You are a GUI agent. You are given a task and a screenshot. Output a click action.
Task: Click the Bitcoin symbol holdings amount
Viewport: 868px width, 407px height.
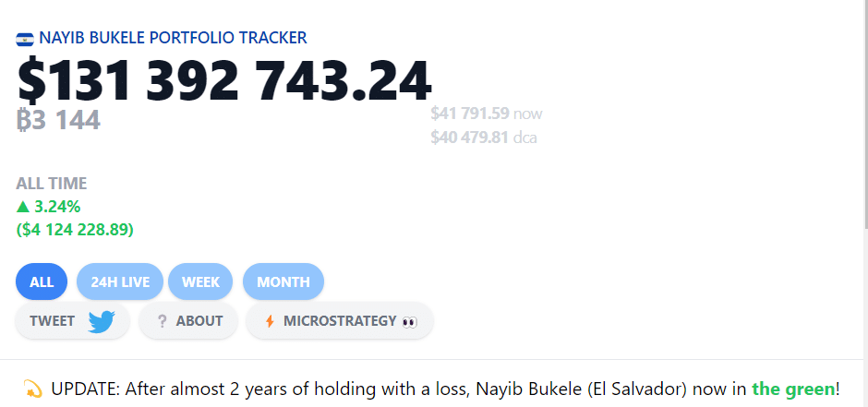[58, 119]
